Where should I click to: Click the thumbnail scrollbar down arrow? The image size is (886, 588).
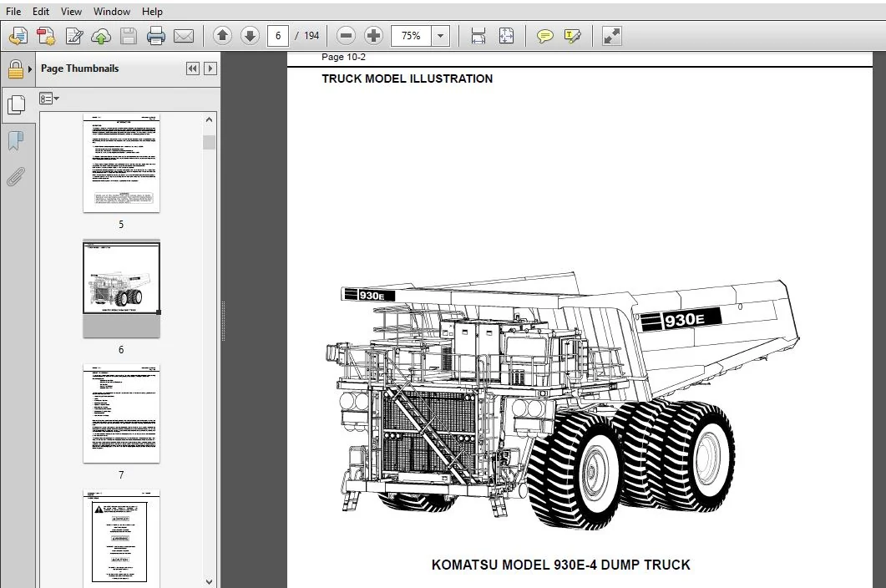(x=209, y=581)
